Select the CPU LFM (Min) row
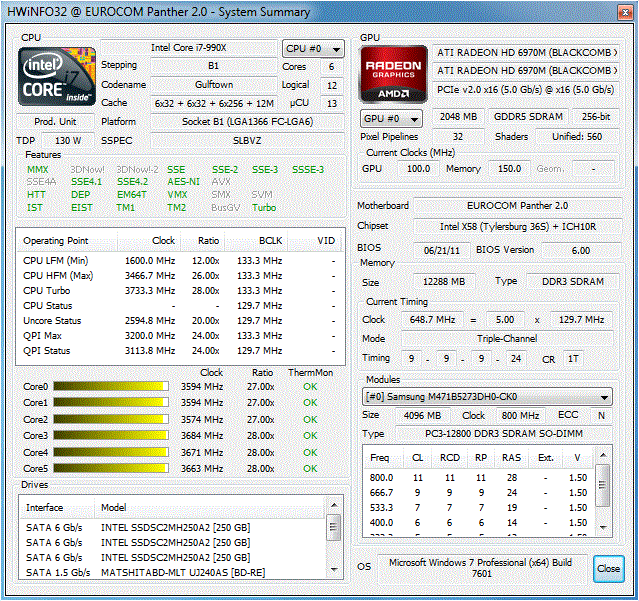This screenshot has height=601, width=639. click(181, 261)
